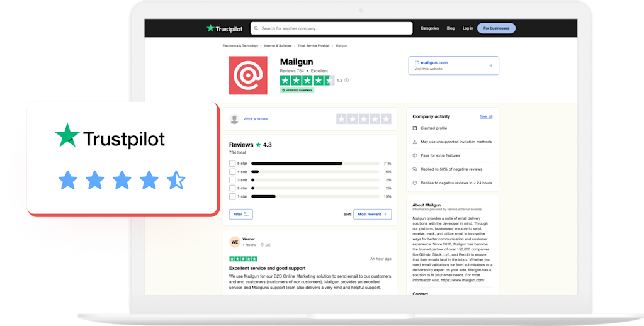Viewport: 644px width, 326px height.
Task: Click the '764 total' reviews text
Action: [x=237, y=152]
